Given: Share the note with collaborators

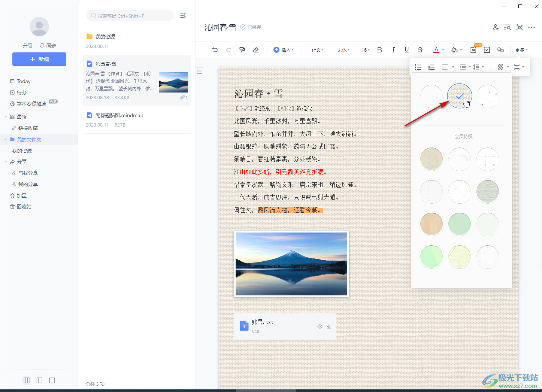Looking at the screenshot, I should click(x=496, y=27).
